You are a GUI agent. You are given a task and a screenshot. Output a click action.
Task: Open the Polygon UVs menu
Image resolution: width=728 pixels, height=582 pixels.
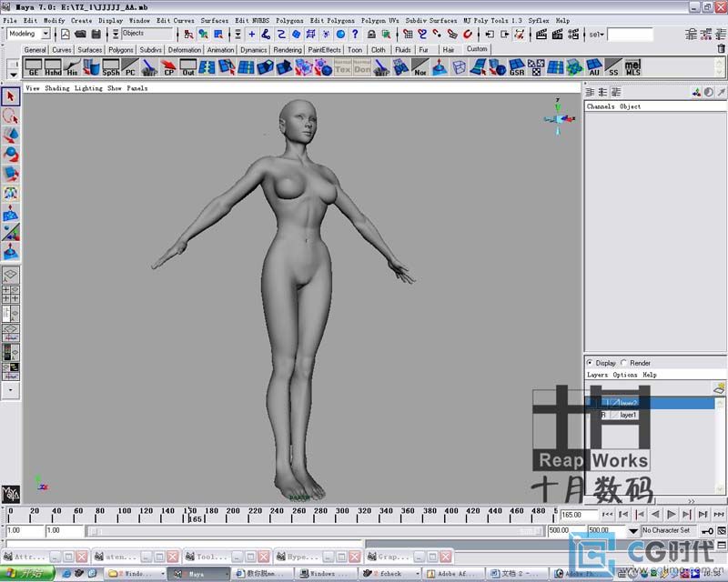click(379, 20)
